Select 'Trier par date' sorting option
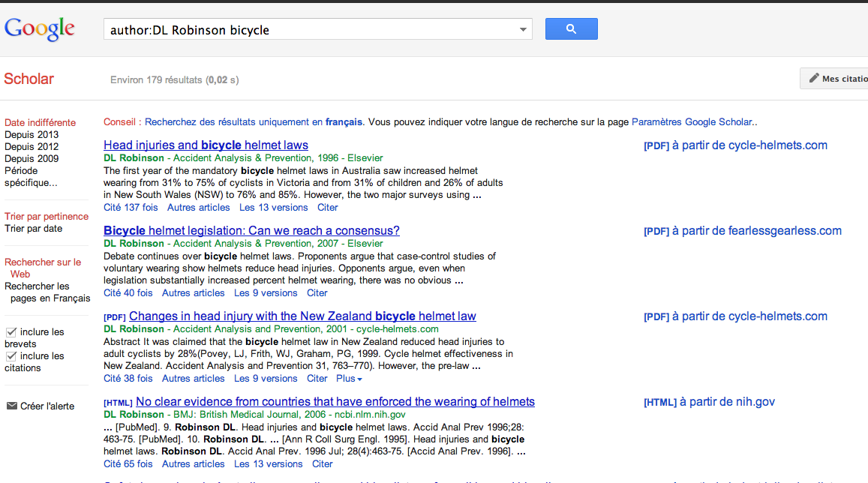This screenshot has height=483, width=868. tap(34, 229)
